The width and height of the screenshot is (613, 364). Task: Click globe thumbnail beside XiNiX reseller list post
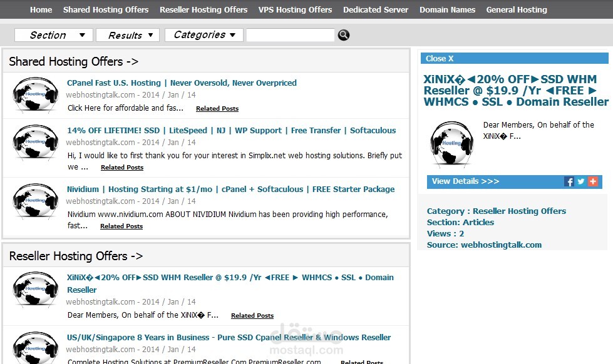(x=36, y=290)
